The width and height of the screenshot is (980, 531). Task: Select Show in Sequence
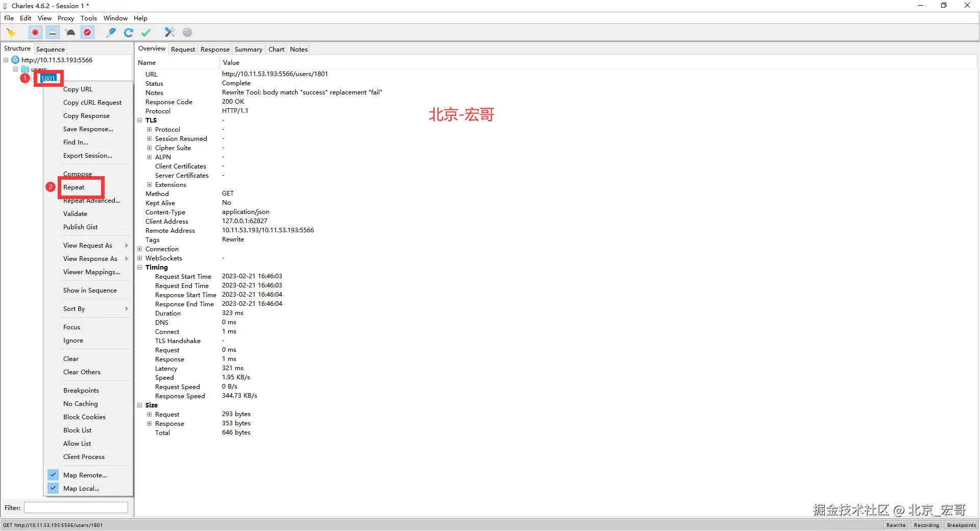click(x=90, y=291)
